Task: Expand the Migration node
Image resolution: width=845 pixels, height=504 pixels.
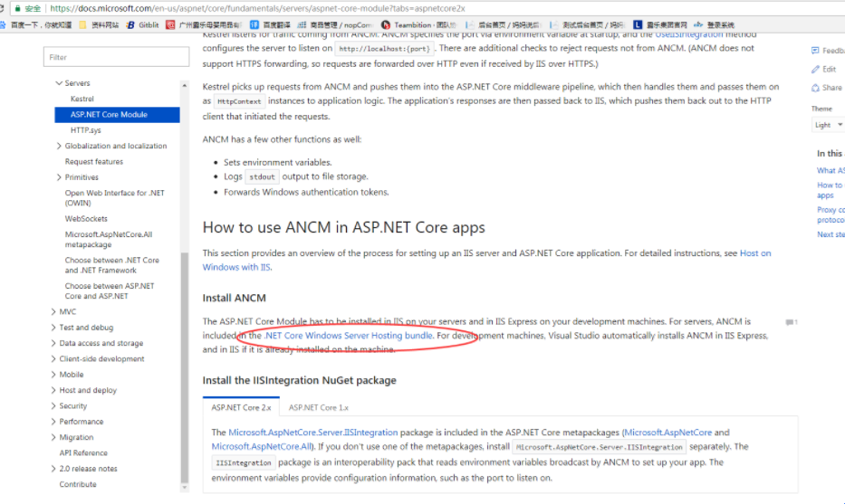Action: 53,437
